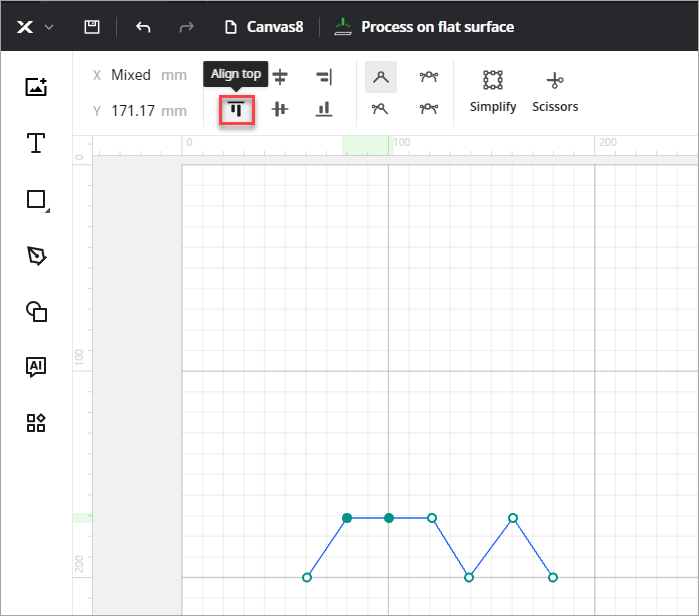Click the Save icon

92,27
